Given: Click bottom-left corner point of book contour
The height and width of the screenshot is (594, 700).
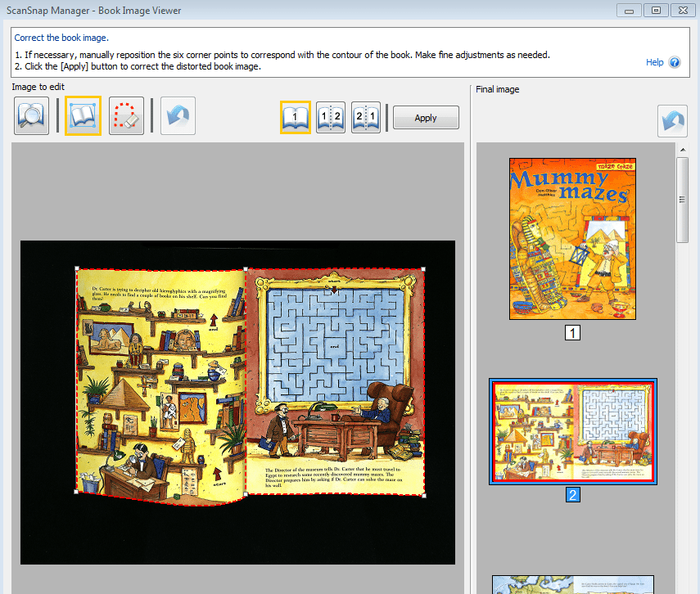Looking at the screenshot, I should click(76, 492).
